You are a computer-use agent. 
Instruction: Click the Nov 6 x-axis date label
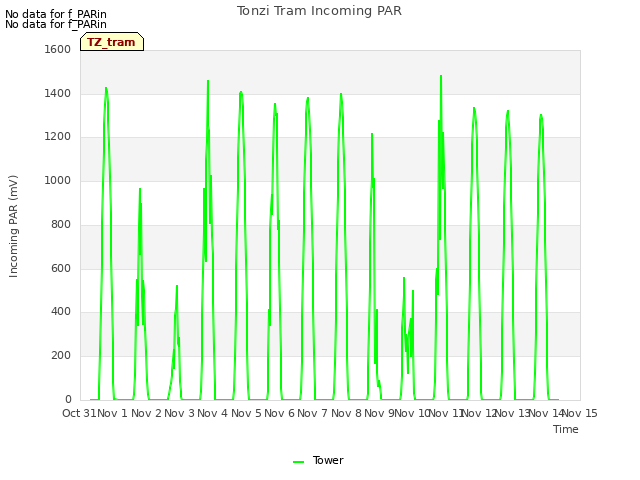pos(279,413)
